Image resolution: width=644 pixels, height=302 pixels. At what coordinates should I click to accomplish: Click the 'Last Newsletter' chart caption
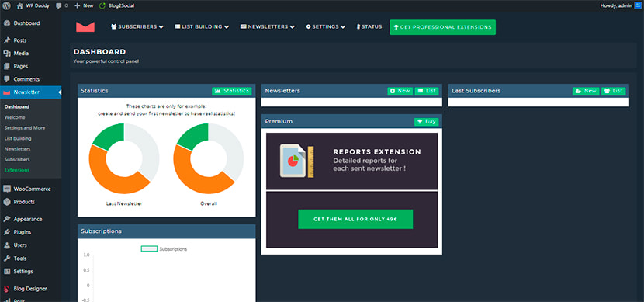pos(124,203)
